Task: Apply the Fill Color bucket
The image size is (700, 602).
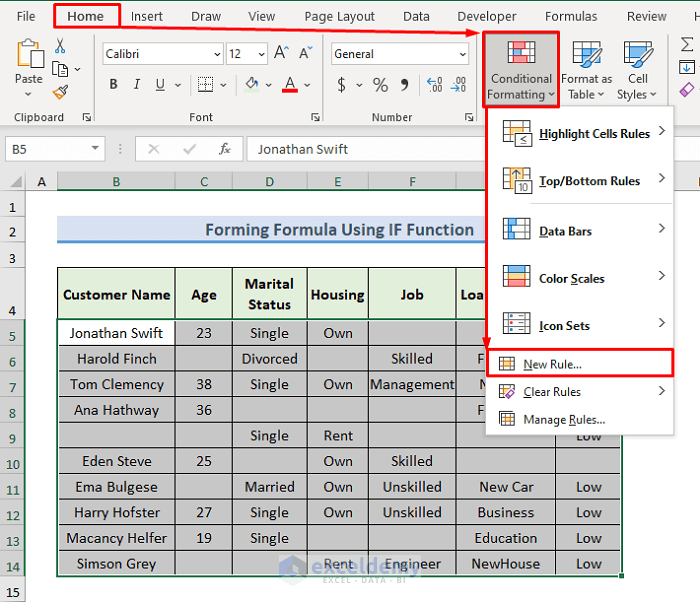Action: tap(252, 84)
